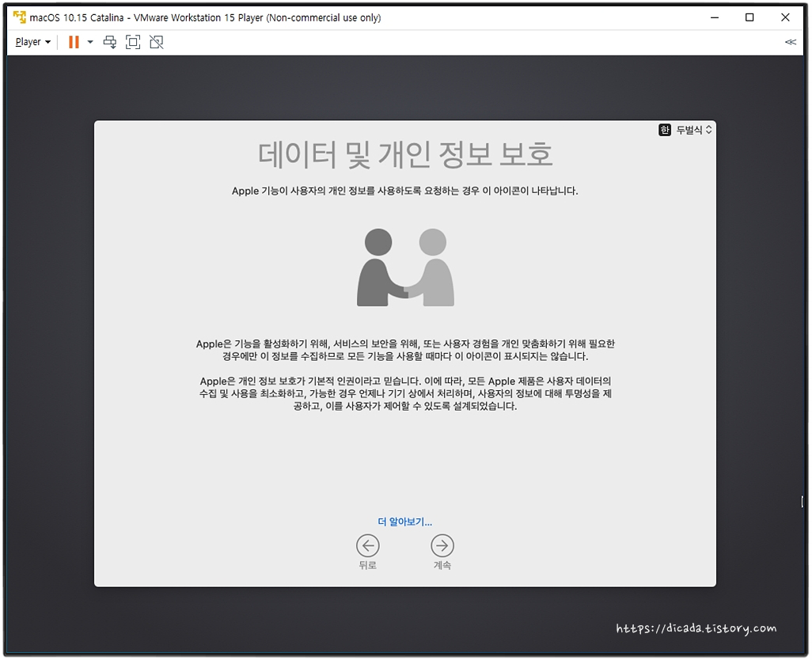This screenshot has height=660, width=812.
Task: Collapse toolbar with double-chevron icon
Action: (791, 42)
